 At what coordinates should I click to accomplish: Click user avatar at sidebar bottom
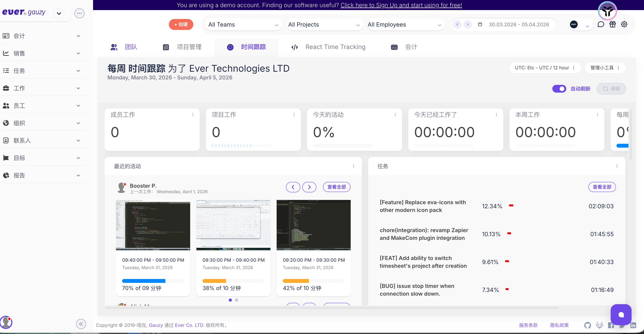click(6, 322)
